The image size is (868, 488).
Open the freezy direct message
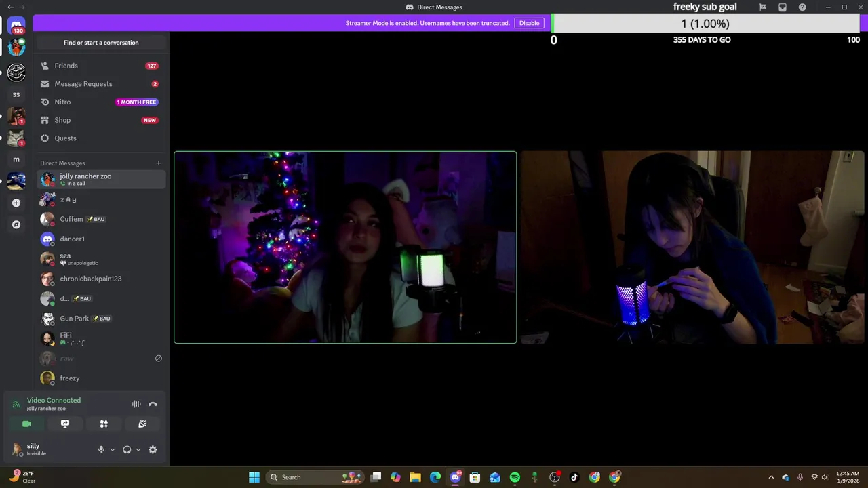pyautogui.click(x=101, y=378)
